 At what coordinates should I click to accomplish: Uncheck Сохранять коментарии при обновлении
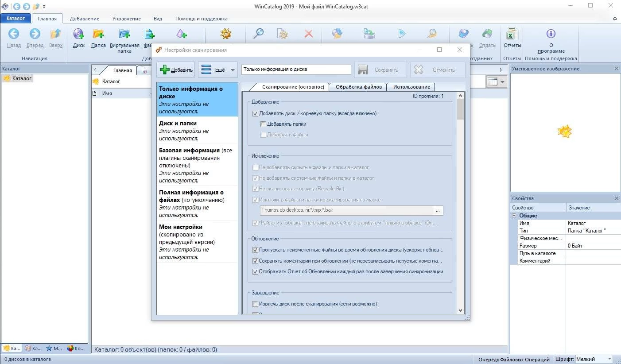(255, 261)
